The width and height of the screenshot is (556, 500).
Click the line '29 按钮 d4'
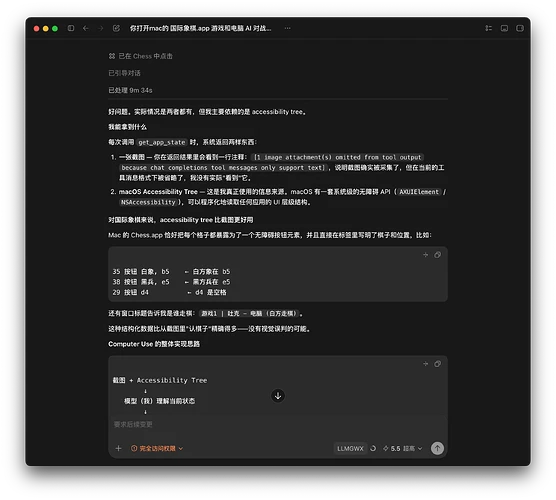pos(130,292)
